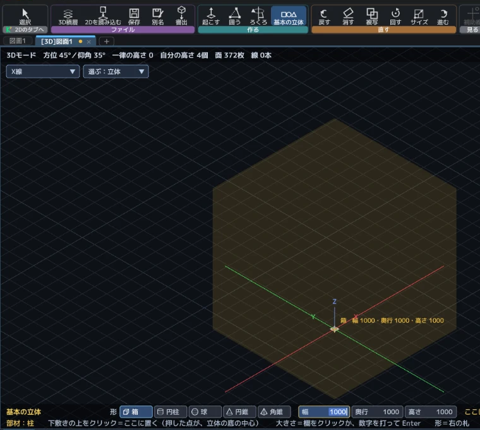The height and width of the screenshot is (430, 480).
Task: Add a new tab with plus button
Action: click(106, 41)
